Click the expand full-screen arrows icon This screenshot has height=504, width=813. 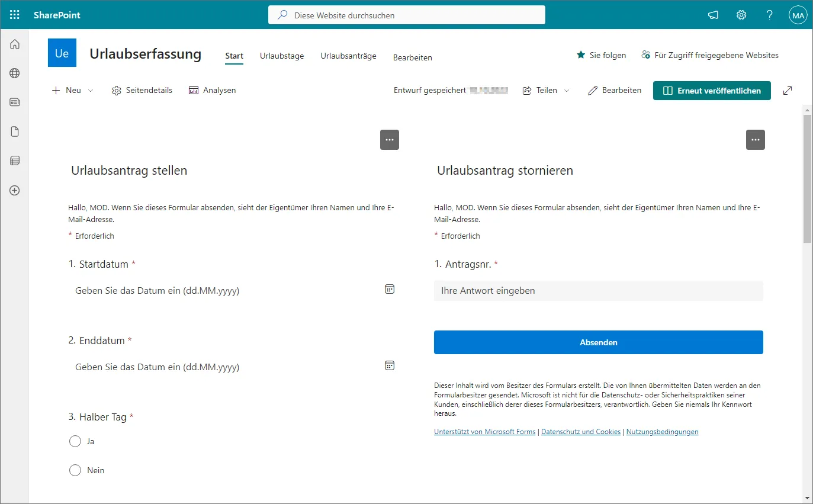(x=788, y=91)
